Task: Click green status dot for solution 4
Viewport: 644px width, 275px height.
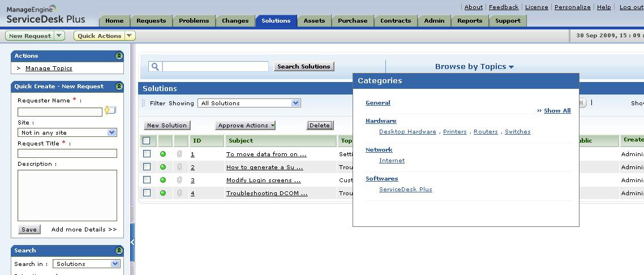Action: [163, 193]
